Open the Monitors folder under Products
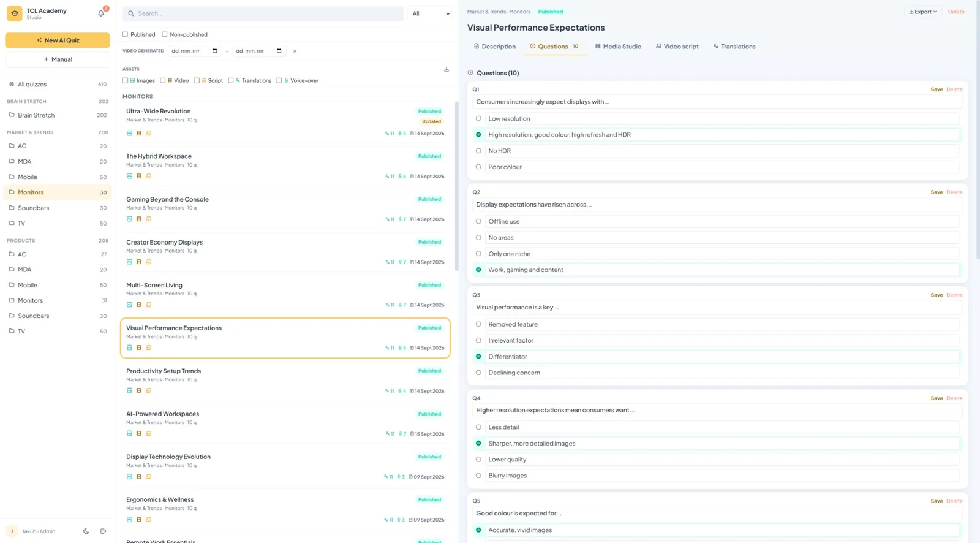This screenshot has height=543, width=980. coord(58,300)
